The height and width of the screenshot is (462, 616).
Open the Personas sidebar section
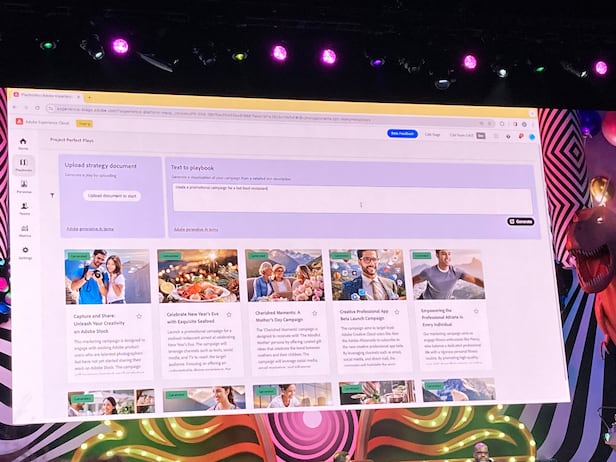pos(23,187)
